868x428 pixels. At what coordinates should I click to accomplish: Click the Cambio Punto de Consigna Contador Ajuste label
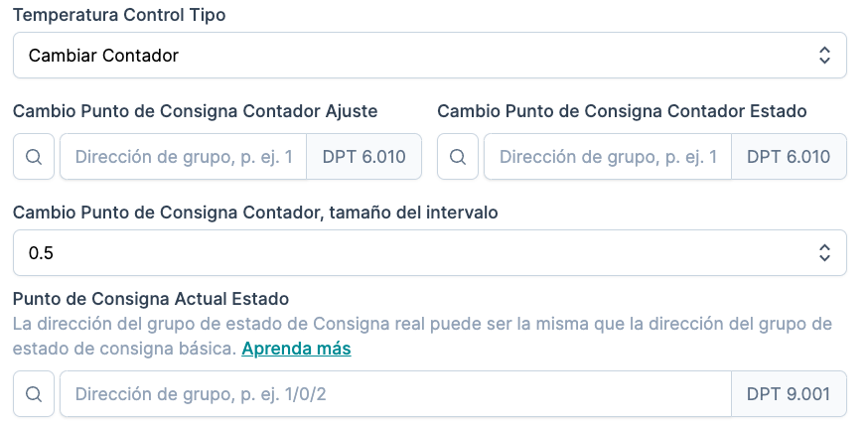[x=195, y=111]
